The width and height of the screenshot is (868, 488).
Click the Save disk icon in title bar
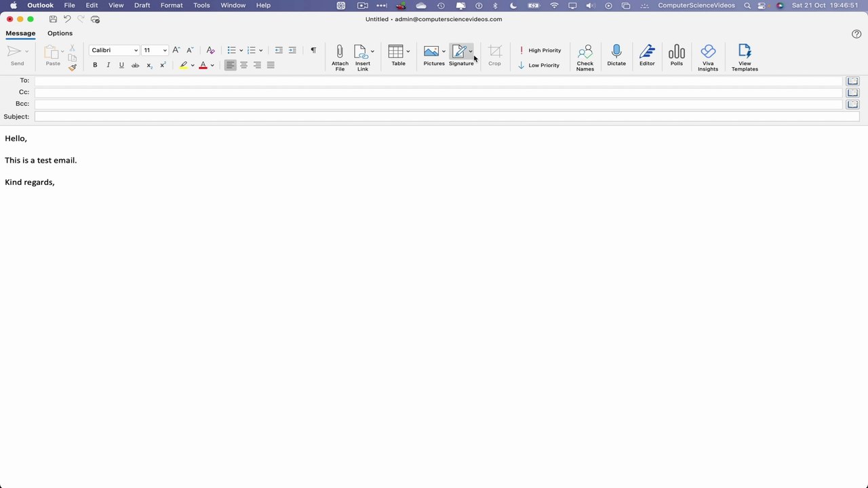[53, 19]
